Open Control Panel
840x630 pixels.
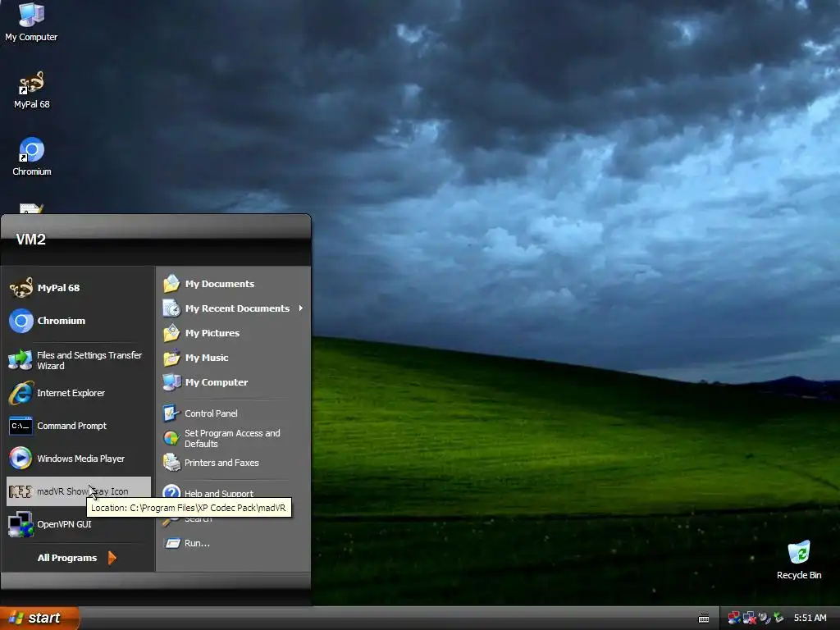[234, 413]
